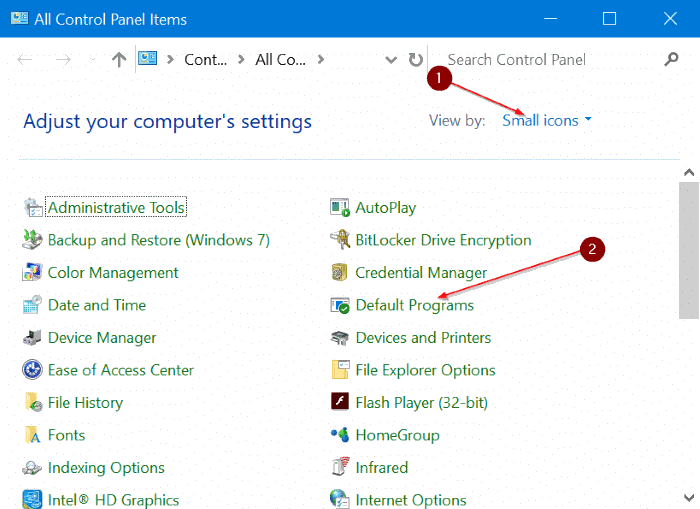Open the Flash Player (32-bit) link
The height and width of the screenshot is (509, 700).
click(x=421, y=403)
